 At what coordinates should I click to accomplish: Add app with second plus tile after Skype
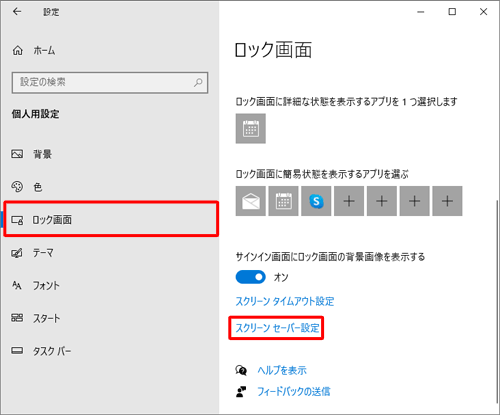point(382,201)
